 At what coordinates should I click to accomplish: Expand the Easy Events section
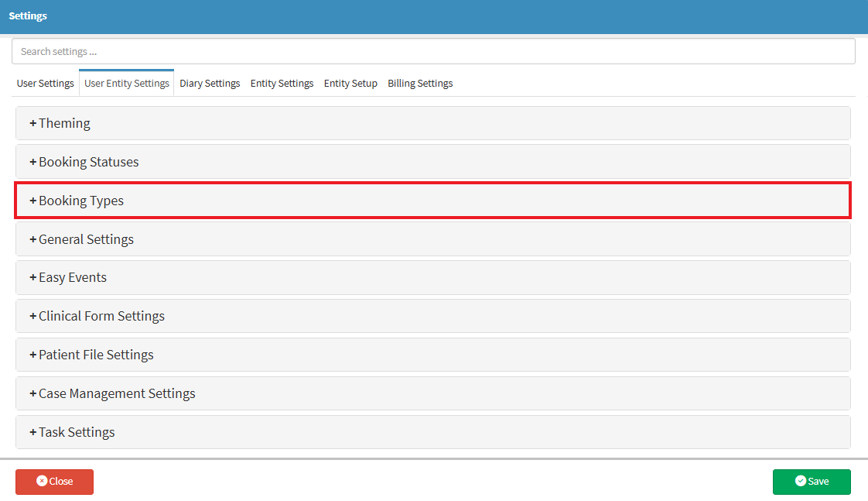pyautogui.click(x=433, y=278)
